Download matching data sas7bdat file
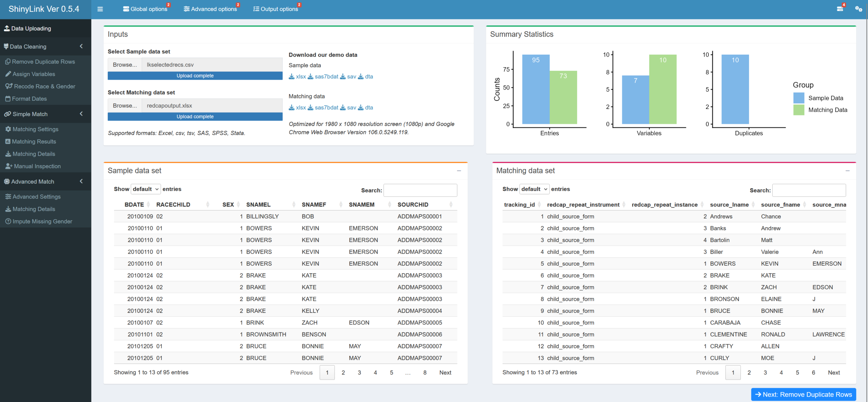868x402 pixels. coord(323,108)
